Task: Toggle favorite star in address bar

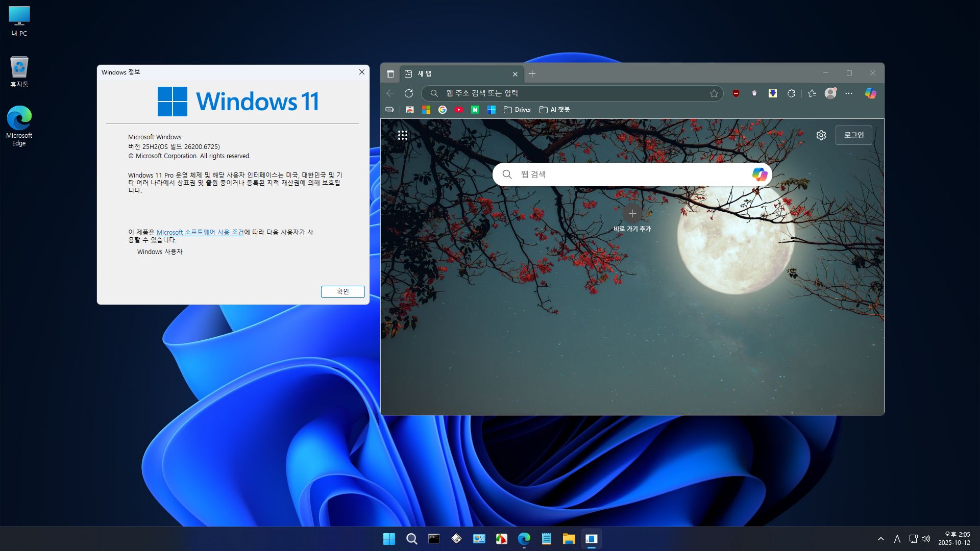Action: [x=714, y=93]
